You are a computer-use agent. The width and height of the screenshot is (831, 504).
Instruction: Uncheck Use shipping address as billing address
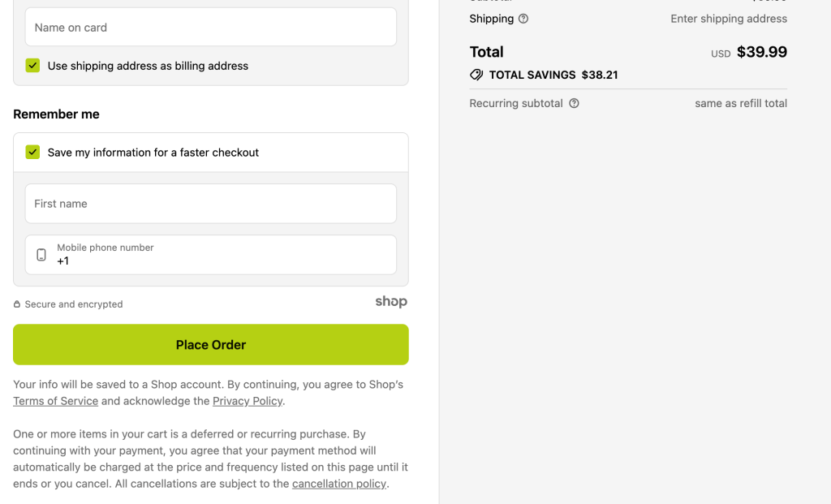[32, 66]
